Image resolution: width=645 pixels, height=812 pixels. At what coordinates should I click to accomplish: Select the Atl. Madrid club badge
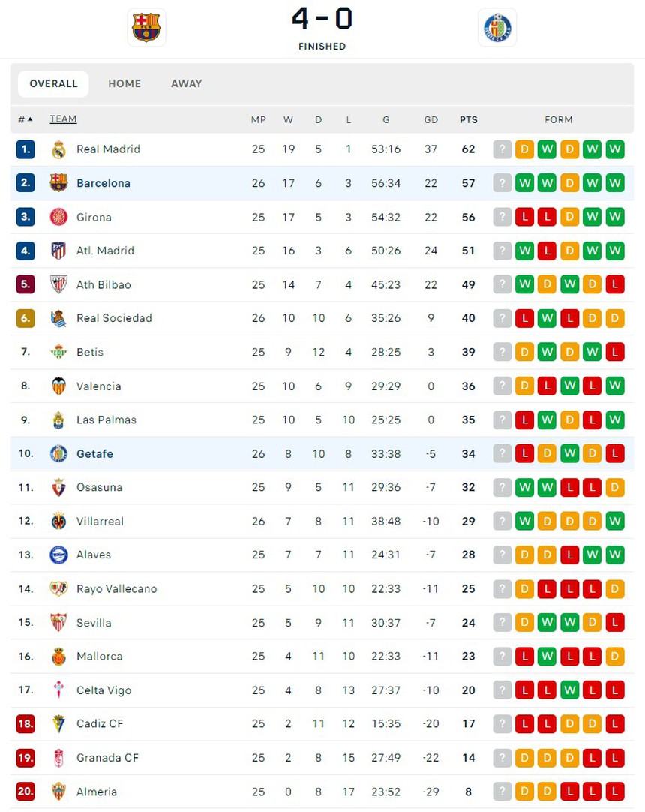click(58, 251)
